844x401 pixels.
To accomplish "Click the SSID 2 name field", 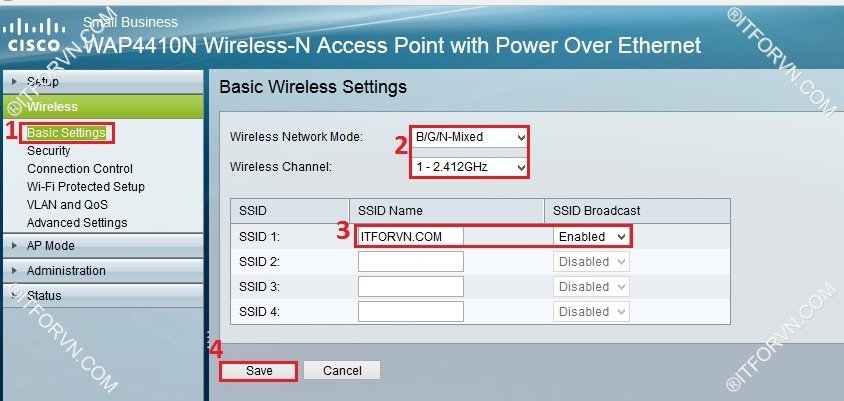I will (x=411, y=261).
